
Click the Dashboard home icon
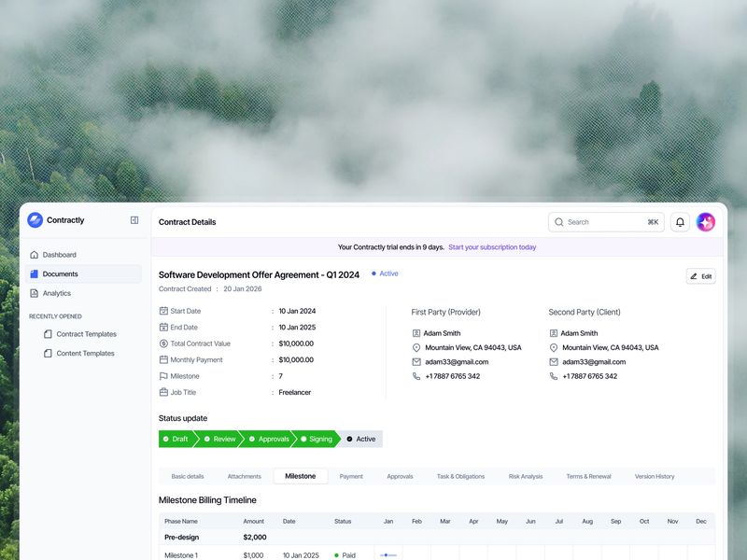pyautogui.click(x=34, y=255)
